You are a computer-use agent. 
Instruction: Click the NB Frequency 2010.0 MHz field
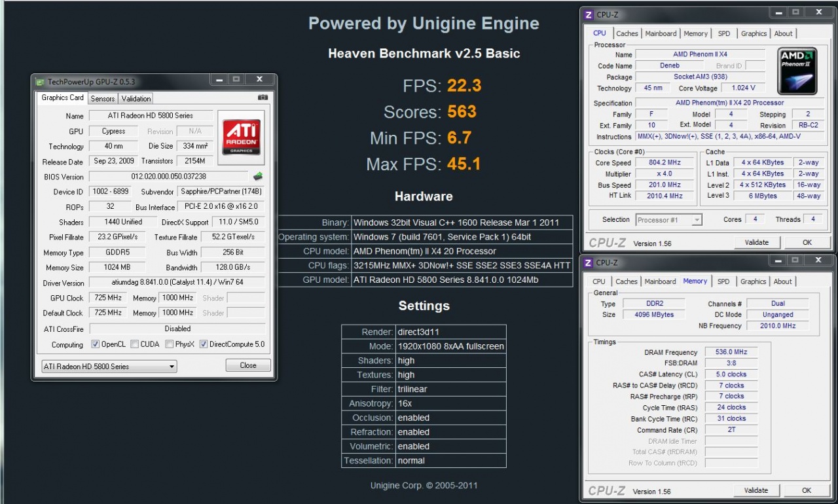click(x=778, y=325)
